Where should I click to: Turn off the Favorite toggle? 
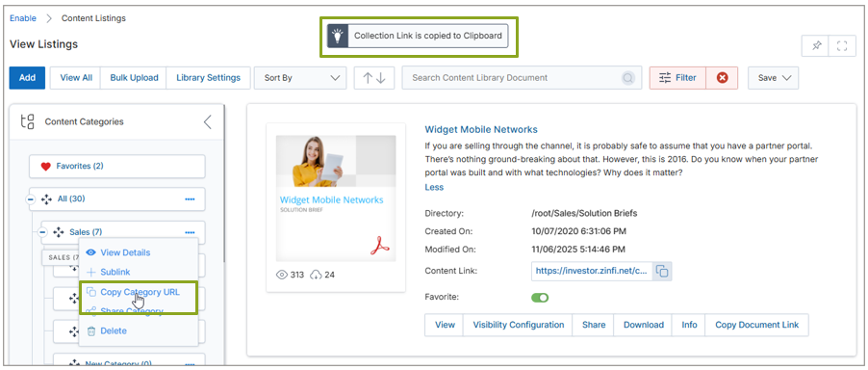point(540,298)
